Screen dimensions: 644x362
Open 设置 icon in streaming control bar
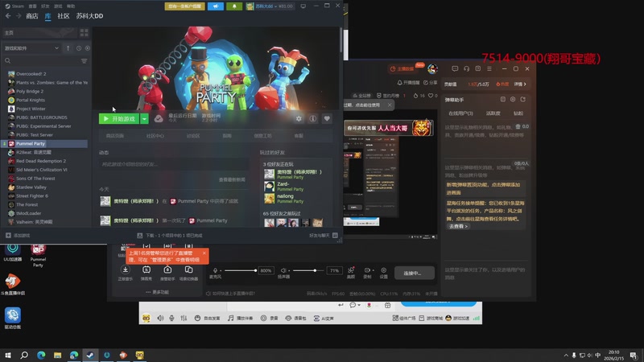pyautogui.click(x=383, y=273)
